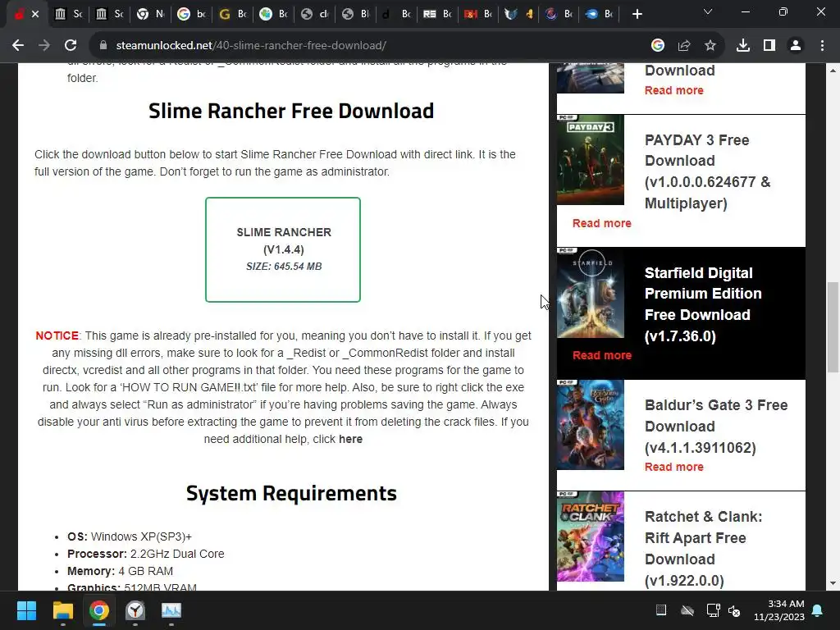Open the Chrome profile menu
This screenshot has width=840, height=630.
[796, 46]
